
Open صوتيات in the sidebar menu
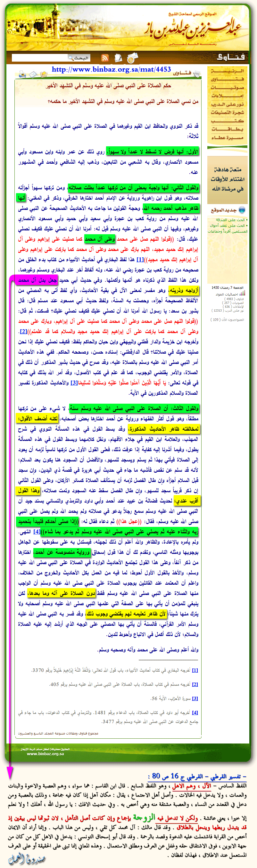coord(228,88)
